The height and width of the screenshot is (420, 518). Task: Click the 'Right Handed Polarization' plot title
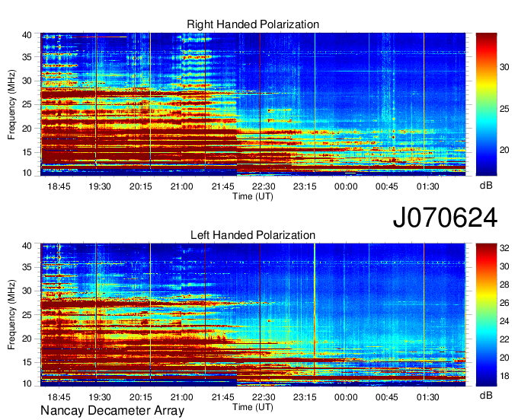(253, 24)
